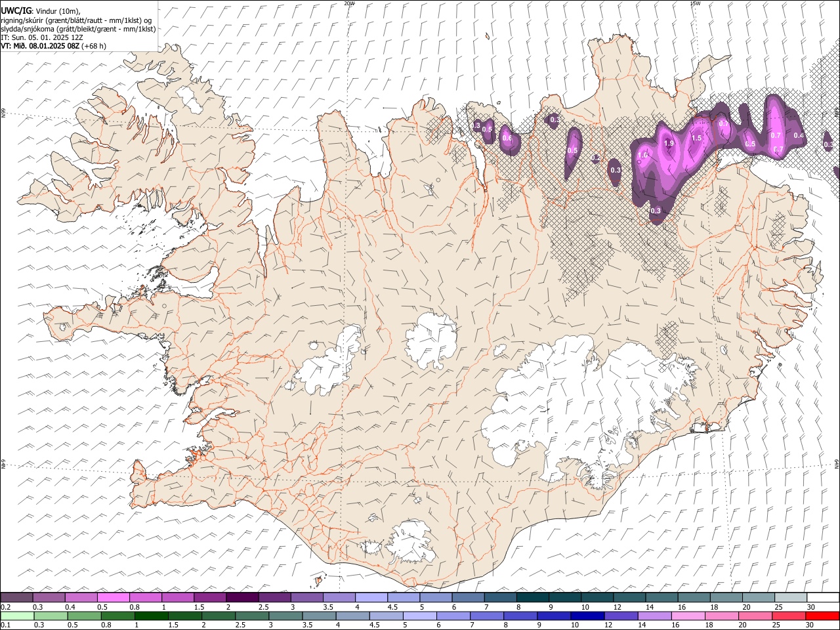
Task: Click the '4.5' label in the snow legend row
Action: click(x=392, y=607)
